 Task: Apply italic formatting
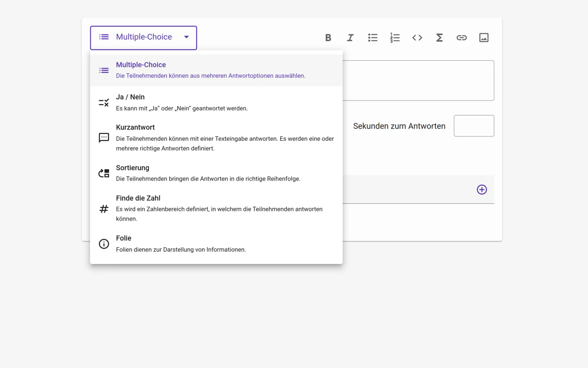pos(350,38)
